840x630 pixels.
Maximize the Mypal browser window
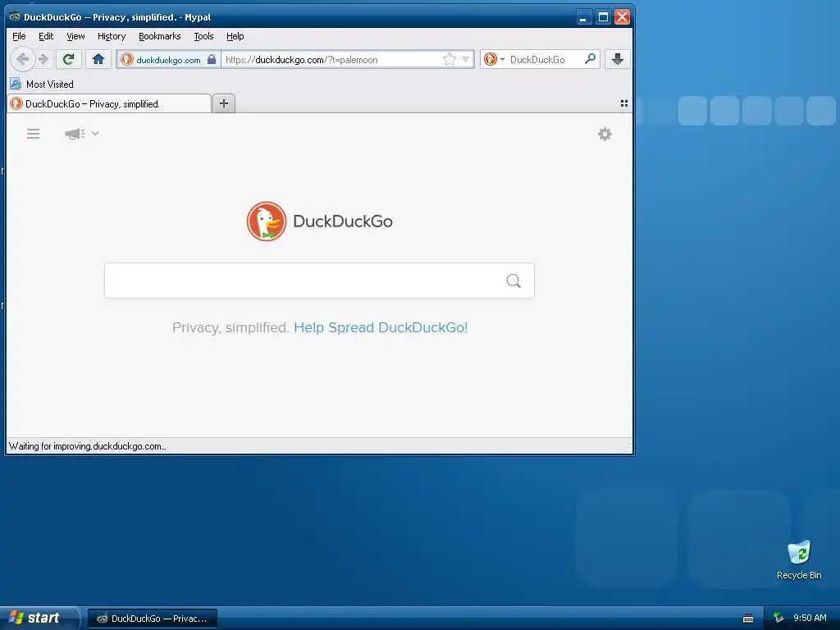click(x=603, y=17)
